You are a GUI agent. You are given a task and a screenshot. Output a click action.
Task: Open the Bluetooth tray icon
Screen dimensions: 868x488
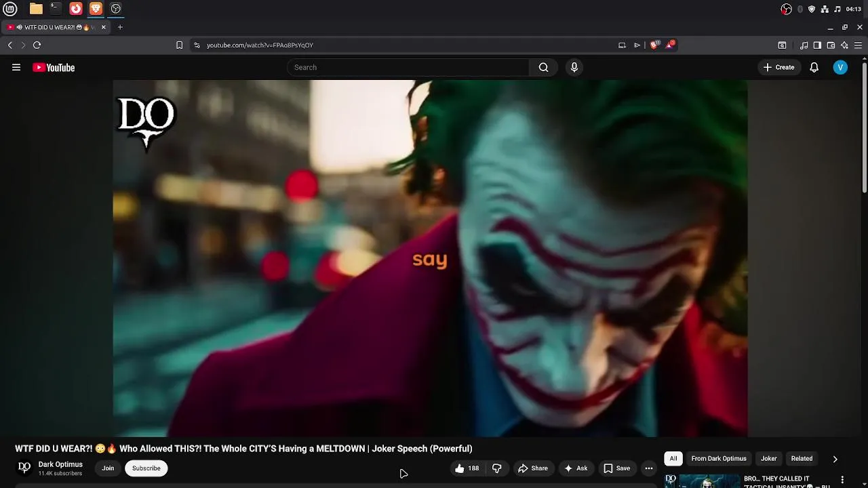(800, 9)
